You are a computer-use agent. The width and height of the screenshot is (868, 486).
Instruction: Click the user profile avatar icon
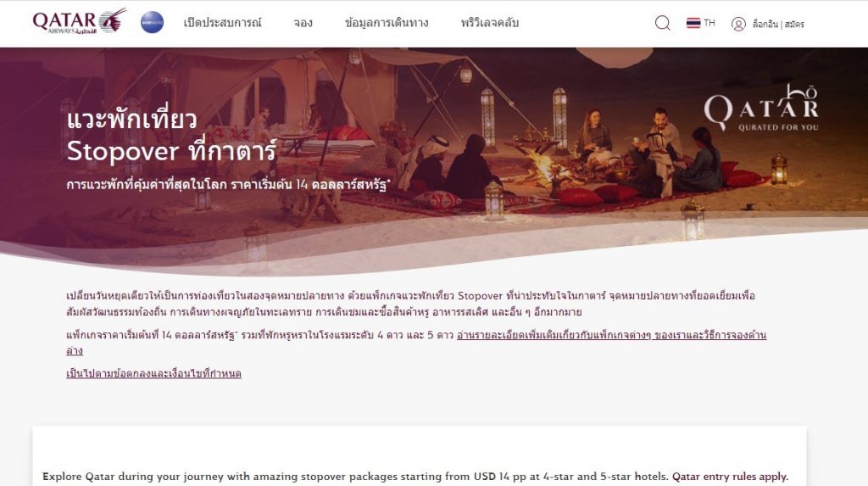coord(738,24)
